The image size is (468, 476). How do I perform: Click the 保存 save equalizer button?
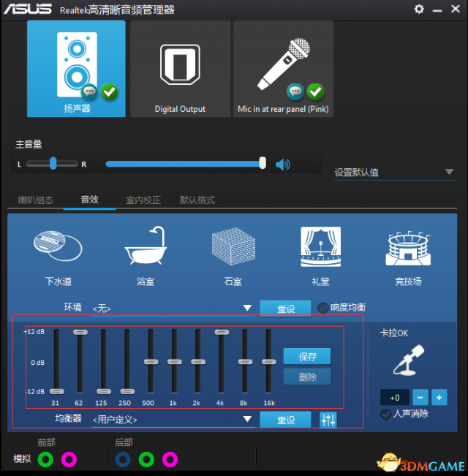point(307,357)
